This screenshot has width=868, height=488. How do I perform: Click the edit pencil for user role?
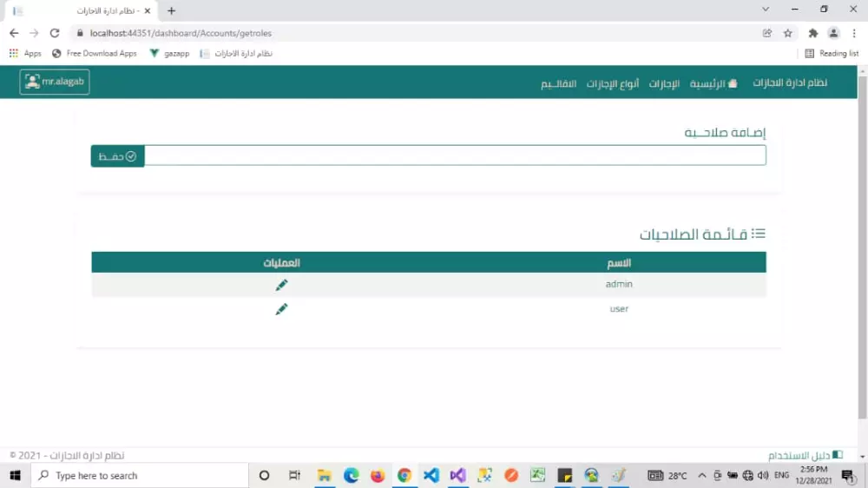coord(281,309)
